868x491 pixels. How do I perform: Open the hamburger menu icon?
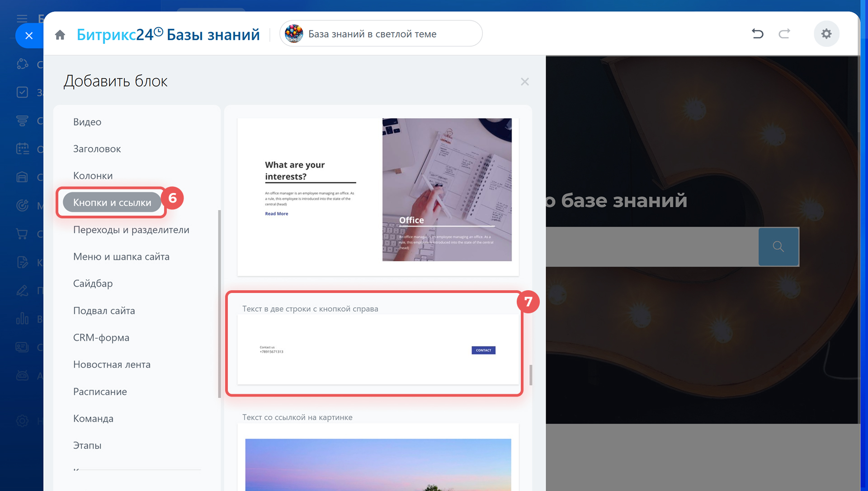22,19
